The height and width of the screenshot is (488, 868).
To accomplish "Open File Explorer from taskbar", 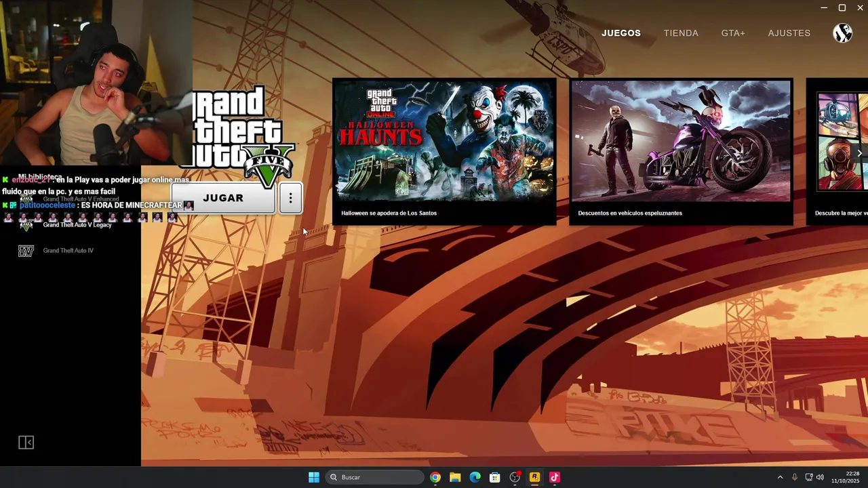I will tap(455, 477).
